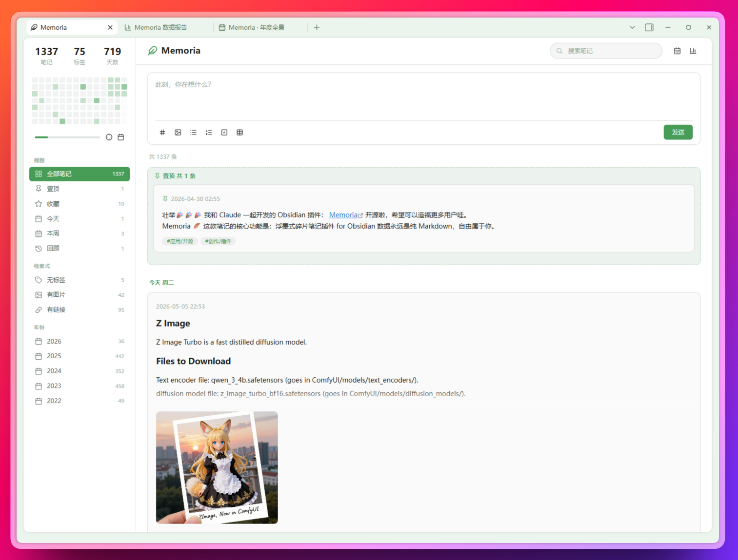Open the 回顾 review view
Screen dimensions: 738x560
80,249
